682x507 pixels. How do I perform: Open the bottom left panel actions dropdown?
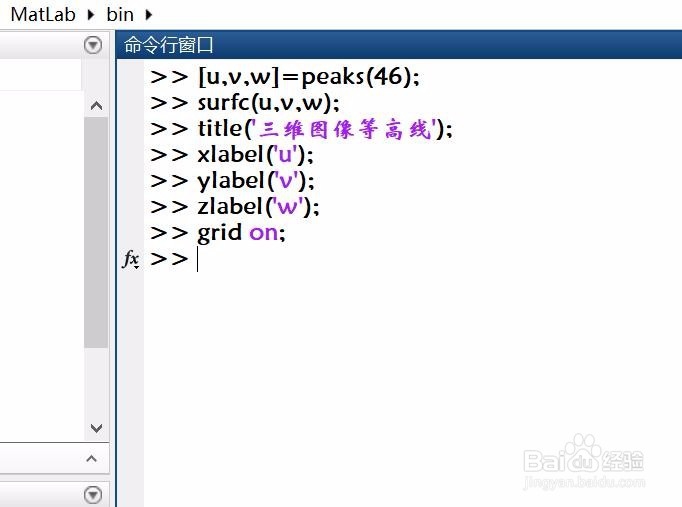coord(93,495)
